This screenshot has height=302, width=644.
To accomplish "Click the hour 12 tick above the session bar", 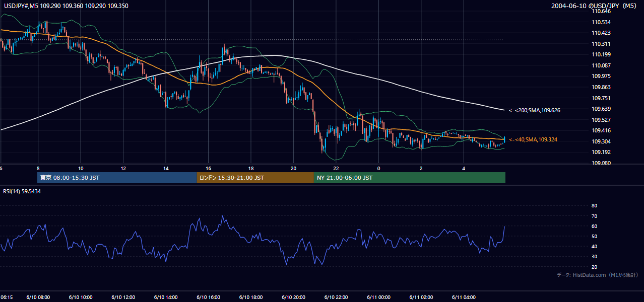I will click(x=123, y=168).
